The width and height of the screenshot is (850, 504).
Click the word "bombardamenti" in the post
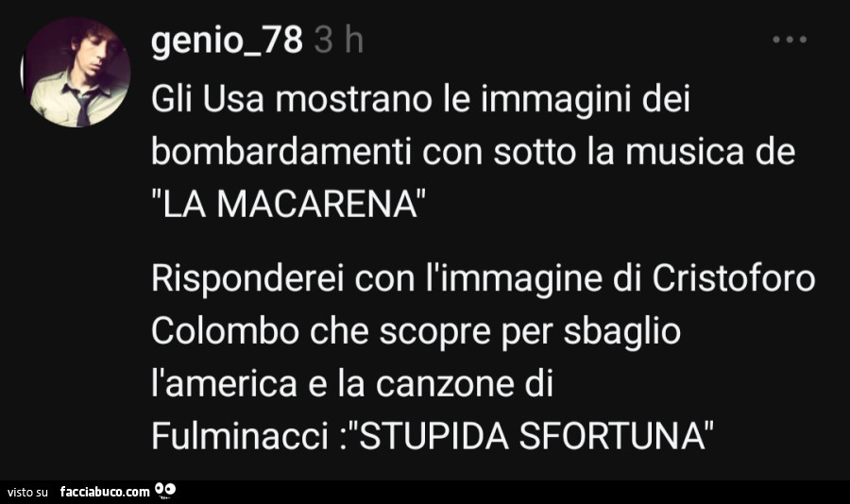pos(280,151)
